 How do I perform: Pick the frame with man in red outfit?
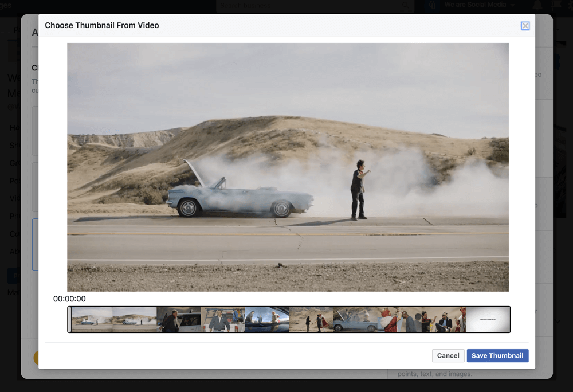[x=399, y=320]
